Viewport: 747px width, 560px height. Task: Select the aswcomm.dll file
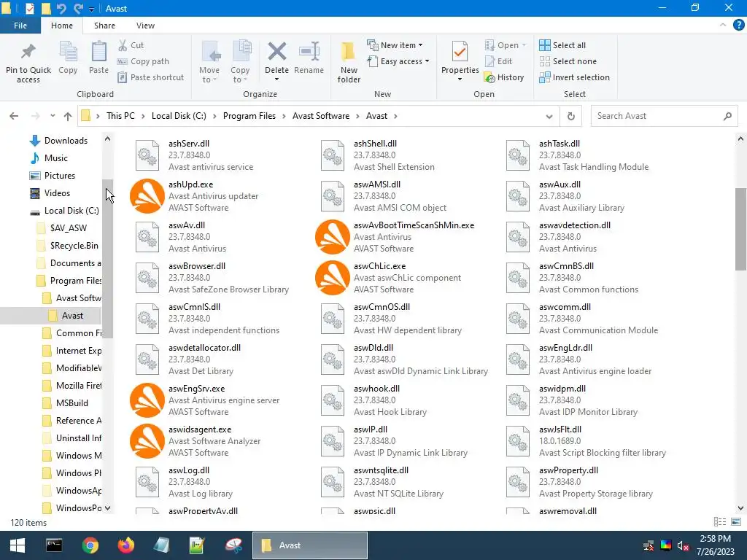pyautogui.click(x=582, y=319)
